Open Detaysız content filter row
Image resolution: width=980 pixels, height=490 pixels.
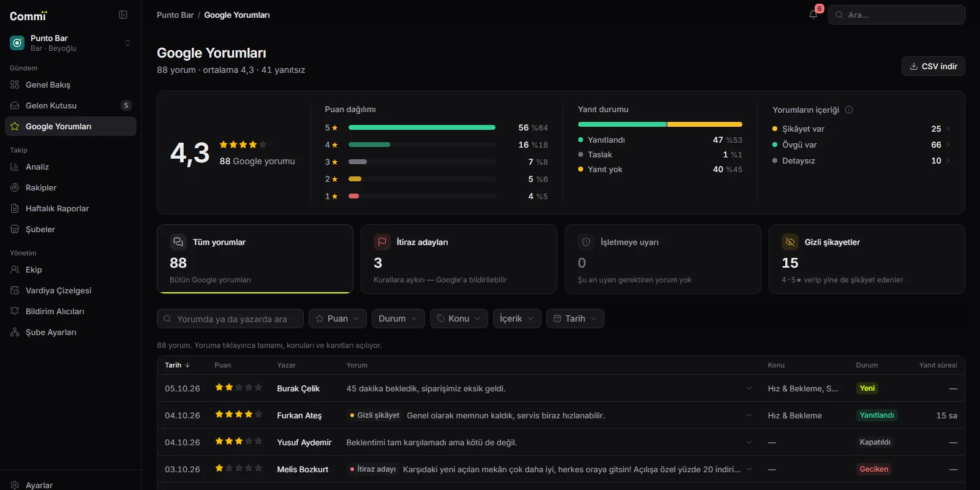[x=861, y=160]
